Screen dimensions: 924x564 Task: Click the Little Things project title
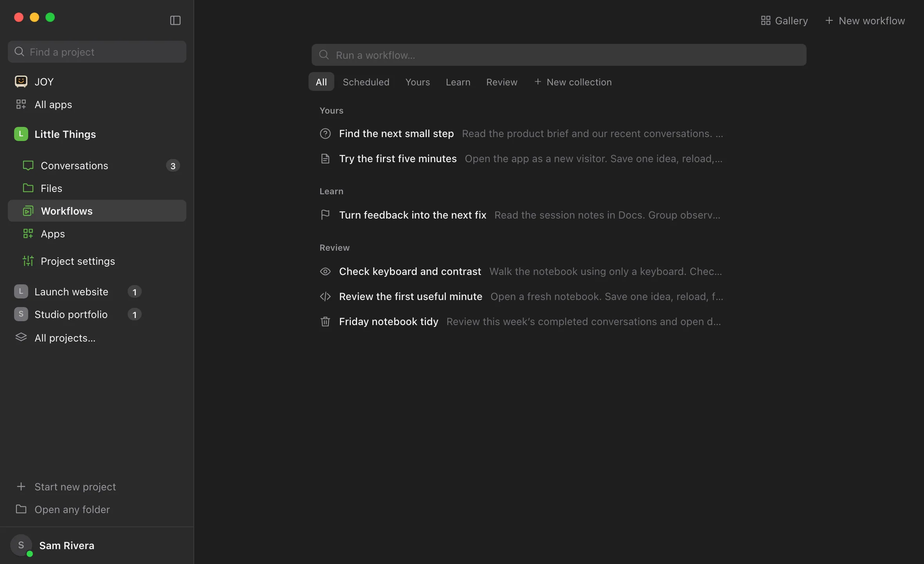tap(65, 134)
